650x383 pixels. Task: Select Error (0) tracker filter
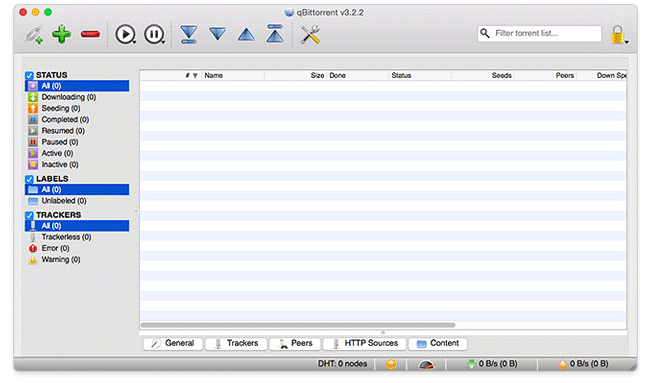[77, 248]
